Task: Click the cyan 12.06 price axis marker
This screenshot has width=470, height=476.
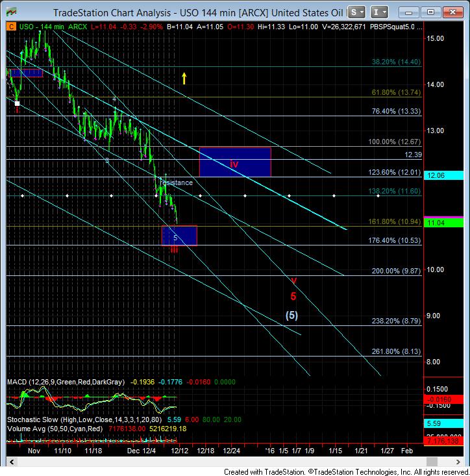Action: pos(443,175)
